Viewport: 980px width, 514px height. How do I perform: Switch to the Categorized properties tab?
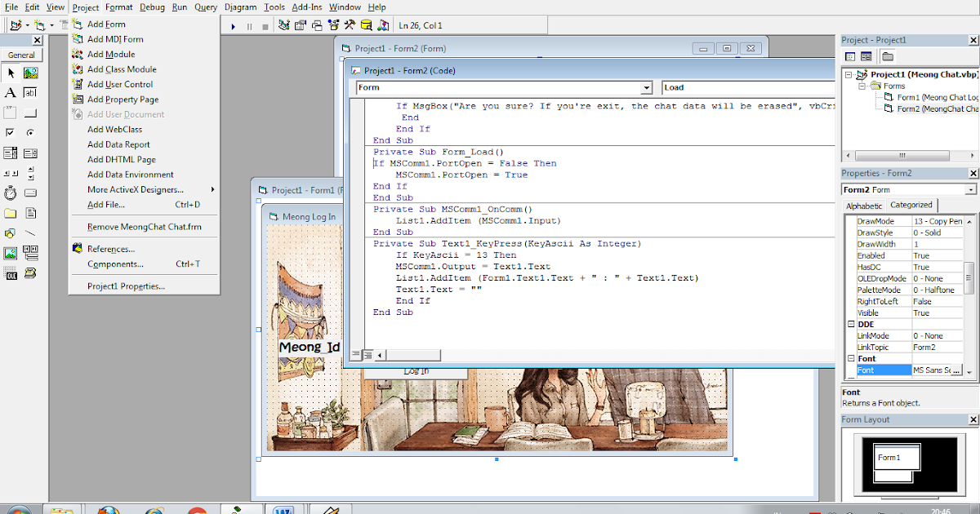tap(911, 205)
